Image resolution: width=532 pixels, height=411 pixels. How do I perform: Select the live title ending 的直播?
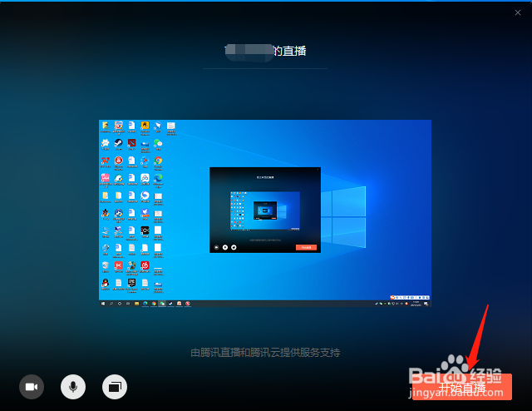(x=265, y=52)
